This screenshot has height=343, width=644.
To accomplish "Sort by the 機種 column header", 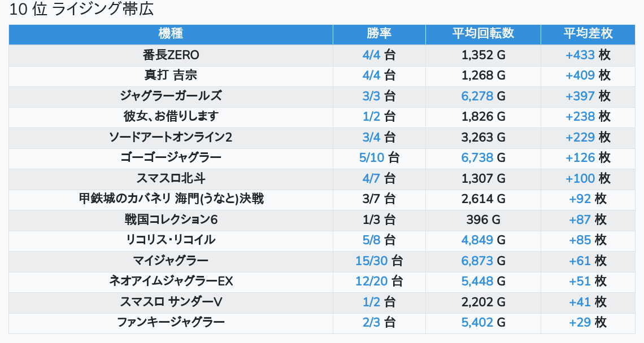I will point(171,34).
